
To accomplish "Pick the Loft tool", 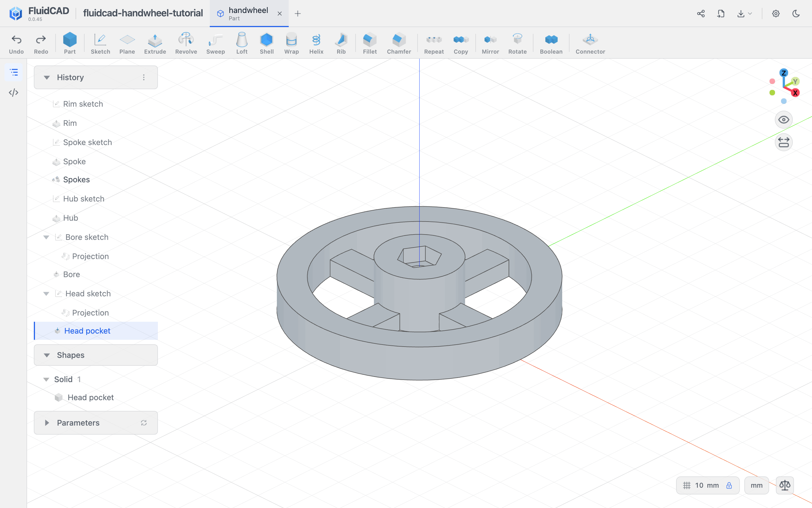I will 242,43.
